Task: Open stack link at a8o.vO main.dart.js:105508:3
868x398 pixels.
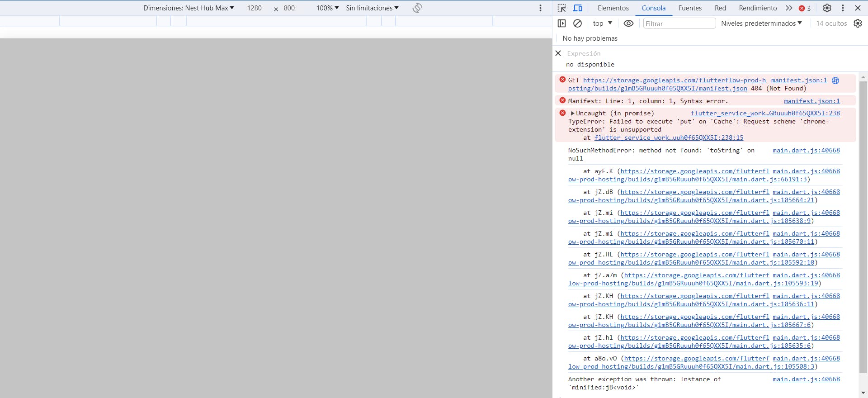Action: (691, 363)
